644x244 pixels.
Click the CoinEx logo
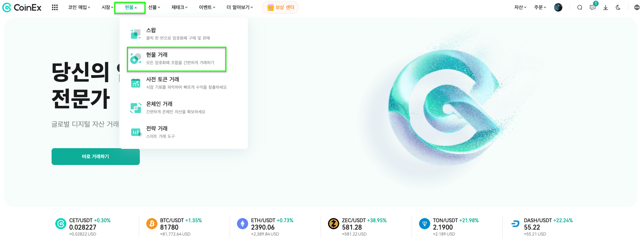coord(22,7)
